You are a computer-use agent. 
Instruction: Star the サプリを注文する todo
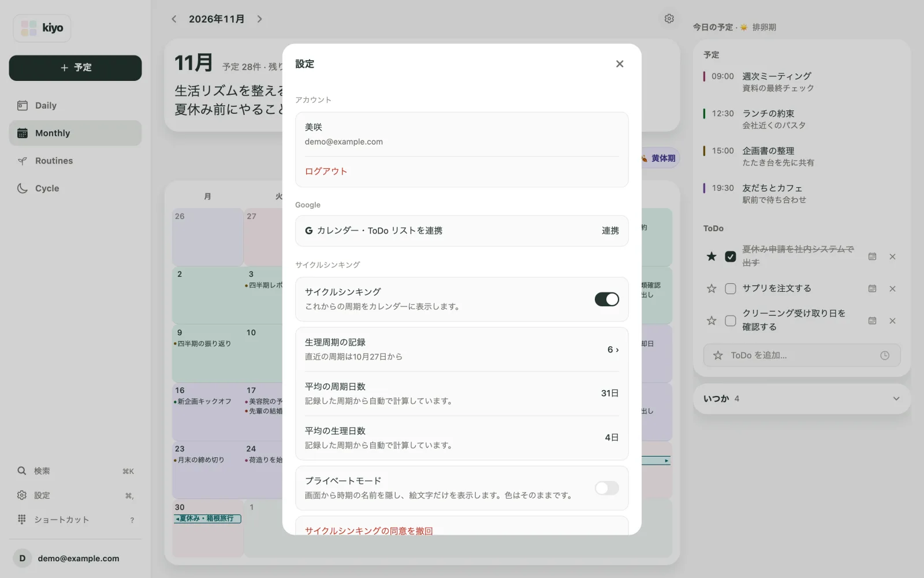click(x=711, y=288)
